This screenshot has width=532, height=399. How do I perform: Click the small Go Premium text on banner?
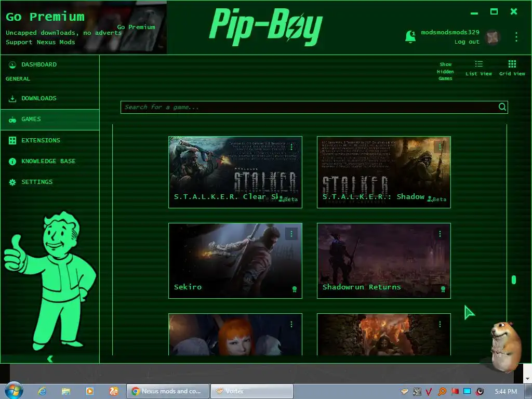(x=136, y=27)
